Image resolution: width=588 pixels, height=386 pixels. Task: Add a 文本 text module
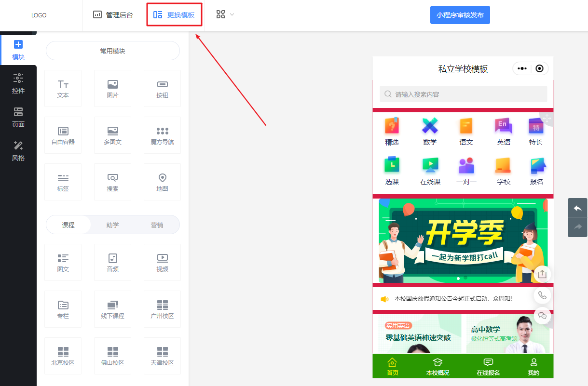(63, 89)
